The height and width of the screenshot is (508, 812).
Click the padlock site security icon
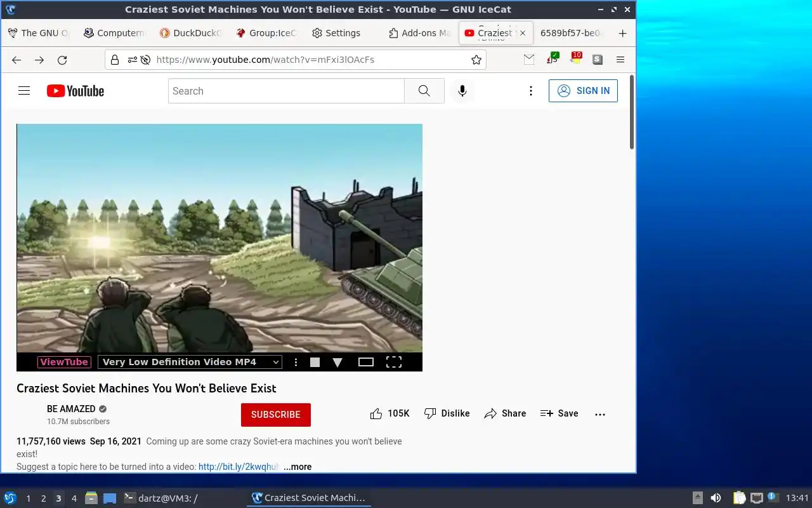click(115, 60)
